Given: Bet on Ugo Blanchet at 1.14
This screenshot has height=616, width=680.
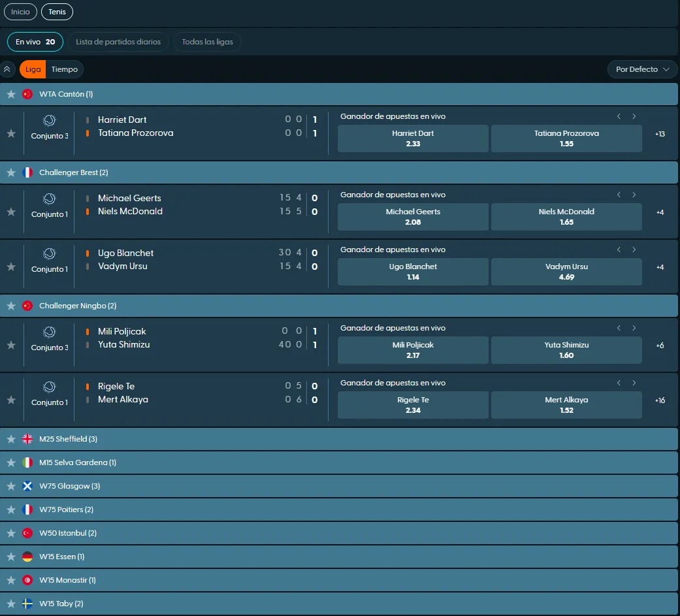Looking at the screenshot, I should pos(413,272).
